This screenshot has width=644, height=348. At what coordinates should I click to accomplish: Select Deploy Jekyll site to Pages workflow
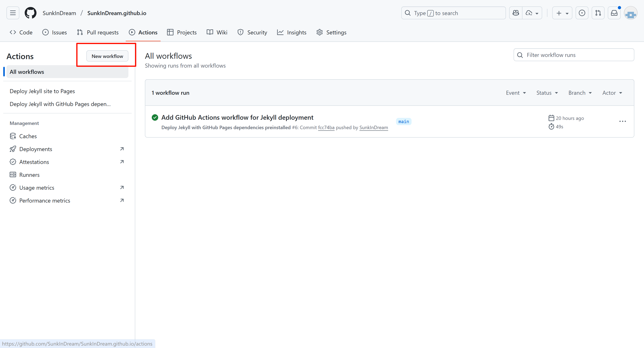point(42,91)
